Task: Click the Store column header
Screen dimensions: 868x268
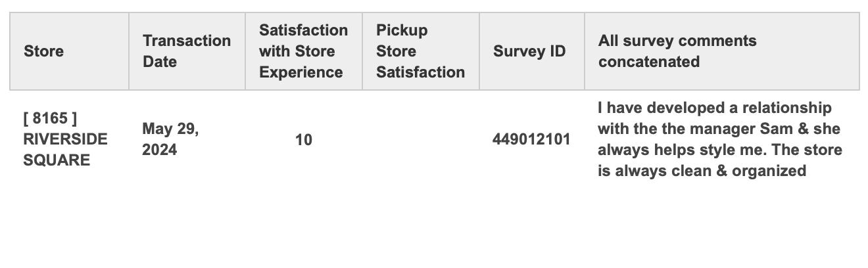Action: click(44, 51)
